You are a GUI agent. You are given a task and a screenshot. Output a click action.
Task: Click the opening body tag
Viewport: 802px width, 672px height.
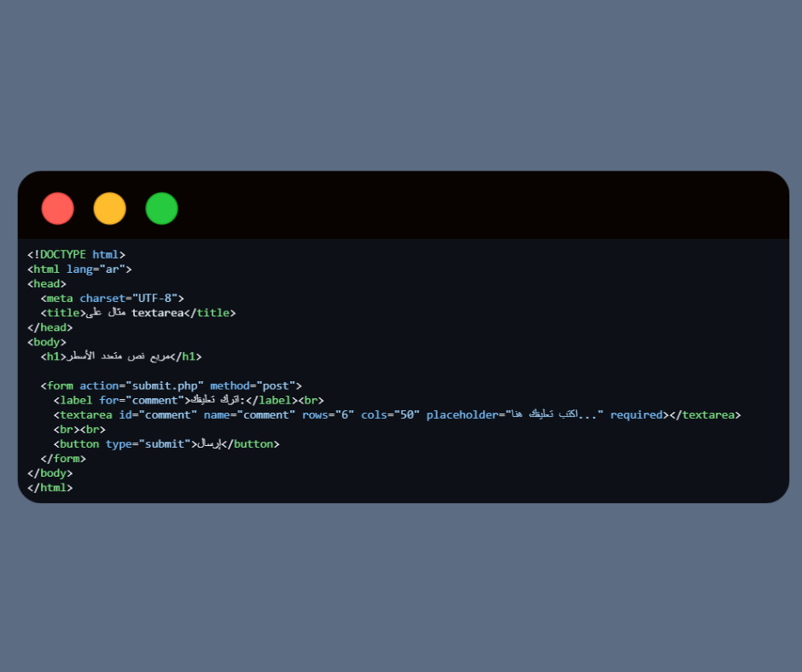[x=47, y=342]
